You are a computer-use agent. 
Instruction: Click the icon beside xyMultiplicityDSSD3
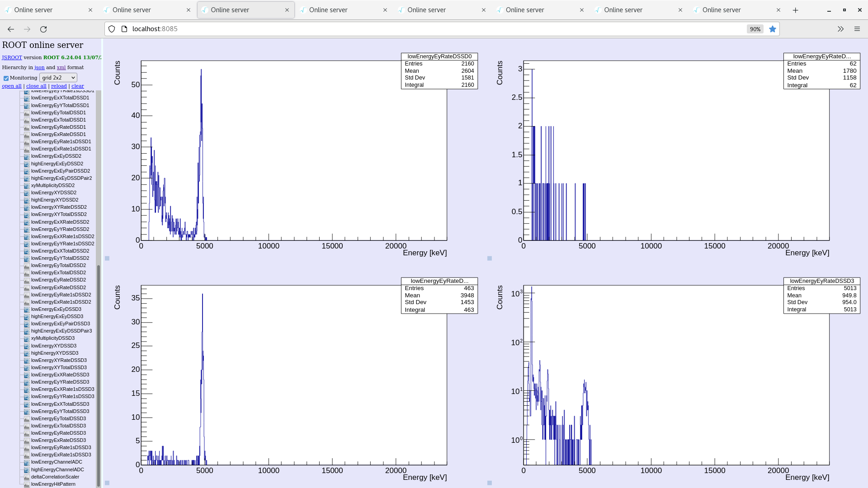pos(27,338)
